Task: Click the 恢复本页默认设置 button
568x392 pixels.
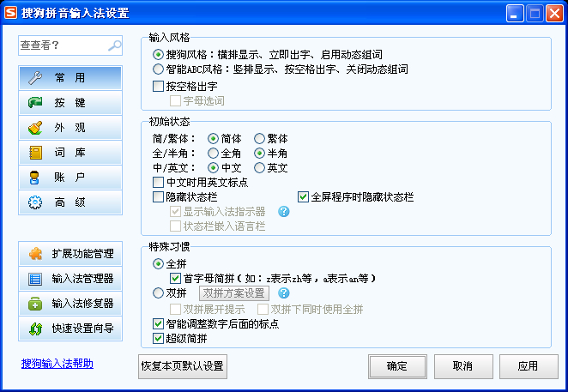Action: (x=183, y=366)
